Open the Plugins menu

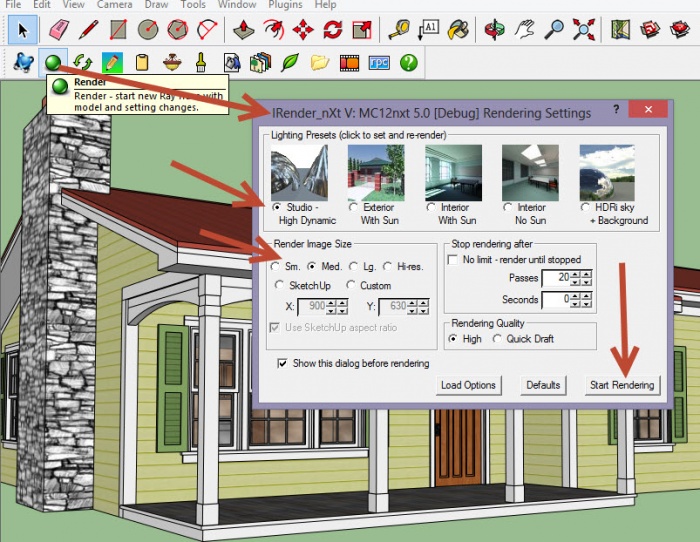click(285, 4)
